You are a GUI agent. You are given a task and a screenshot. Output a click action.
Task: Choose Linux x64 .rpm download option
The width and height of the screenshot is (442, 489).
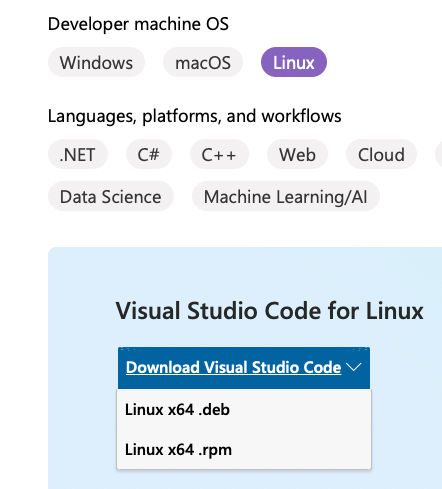[244, 449]
